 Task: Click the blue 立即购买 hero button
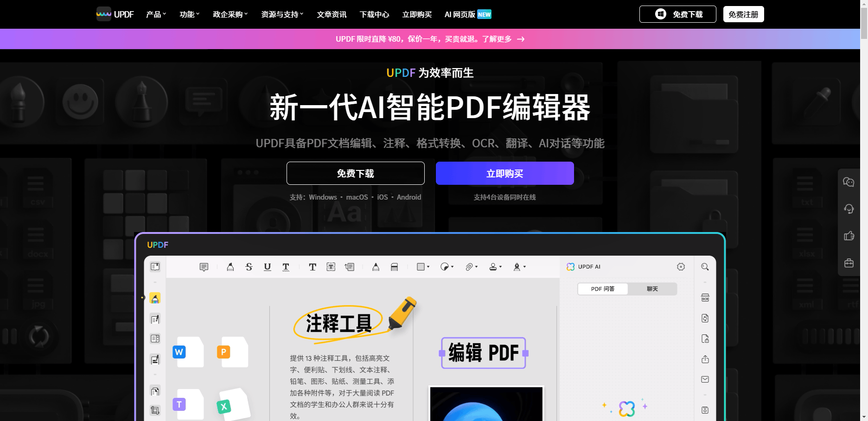pos(505,173)
